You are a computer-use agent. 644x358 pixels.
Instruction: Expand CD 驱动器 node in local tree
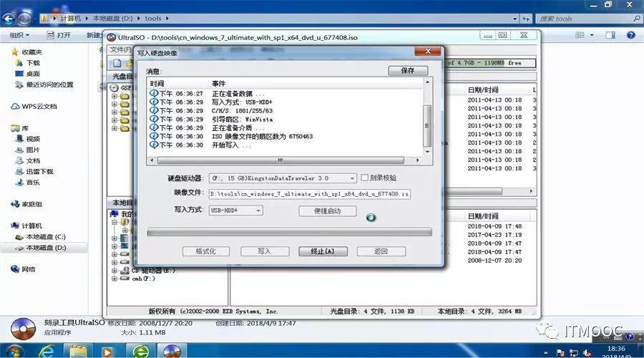click(x=114, y=271)
